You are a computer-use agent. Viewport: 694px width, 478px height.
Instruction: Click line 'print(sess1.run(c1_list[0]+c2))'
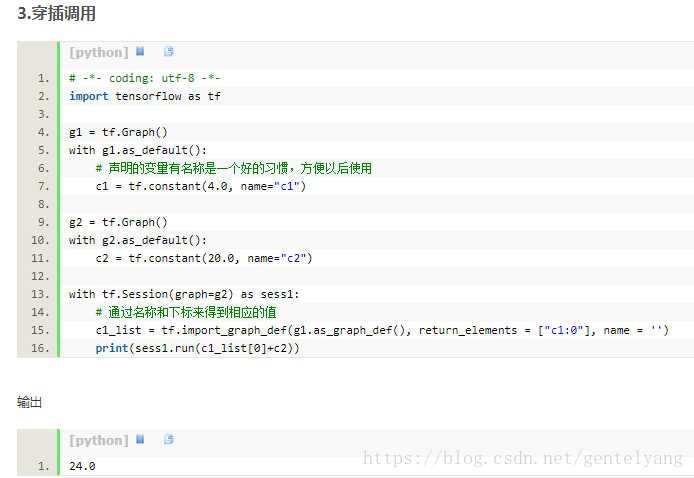pos(197,348)
